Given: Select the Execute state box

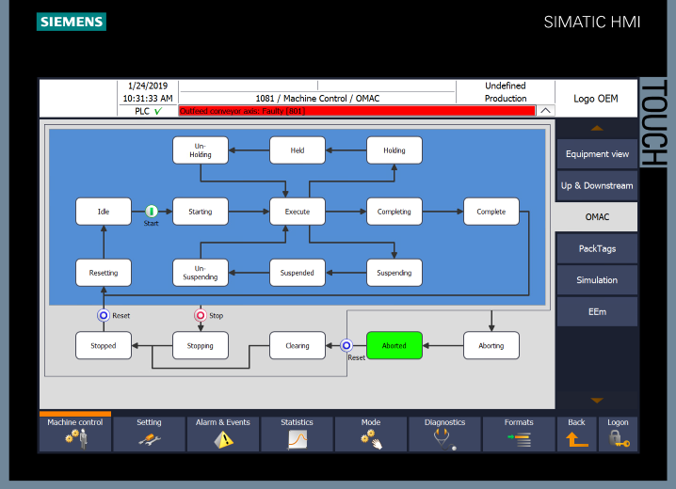Looking at the screenshot, I should 297,211.
